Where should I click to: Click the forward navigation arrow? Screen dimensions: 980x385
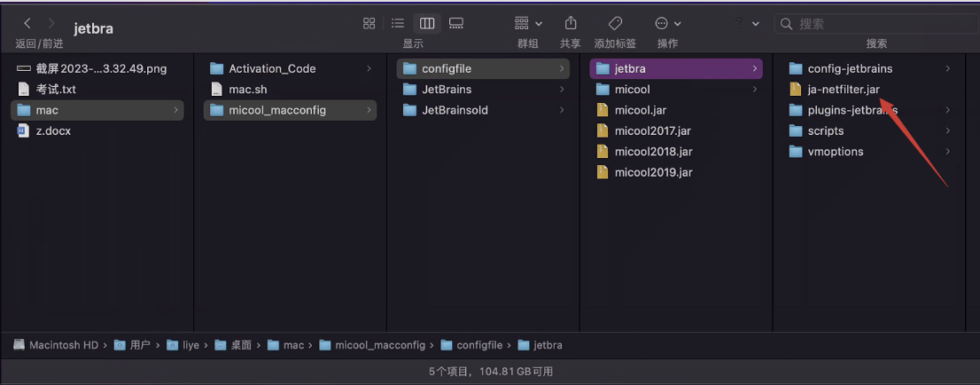coord(51,23)
